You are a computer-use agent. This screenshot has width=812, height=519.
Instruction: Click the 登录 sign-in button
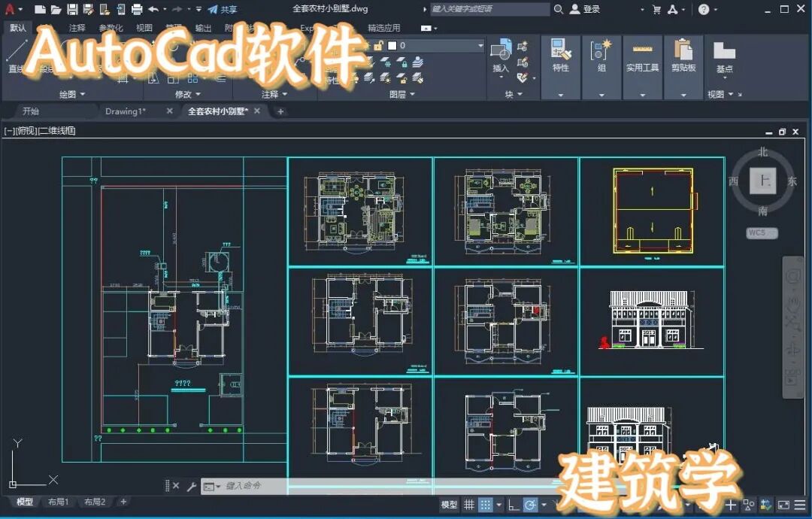pyautogui.click(x=585, y=9)
